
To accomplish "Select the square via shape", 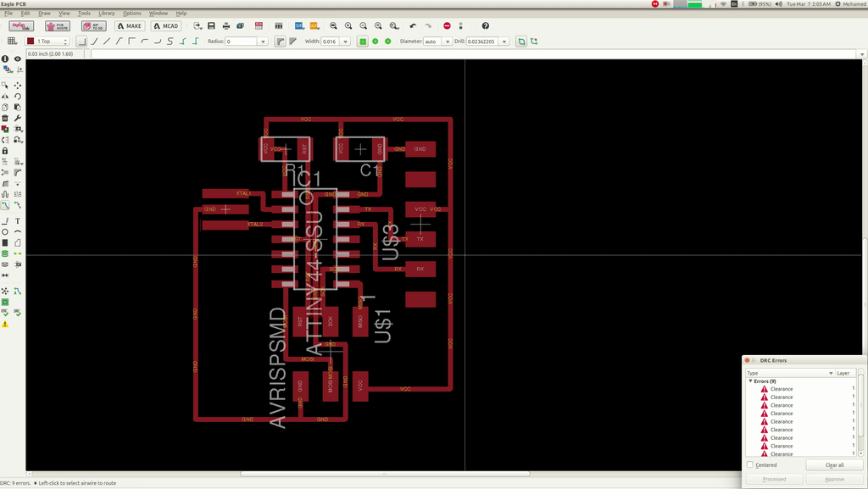I will (363, 42).
